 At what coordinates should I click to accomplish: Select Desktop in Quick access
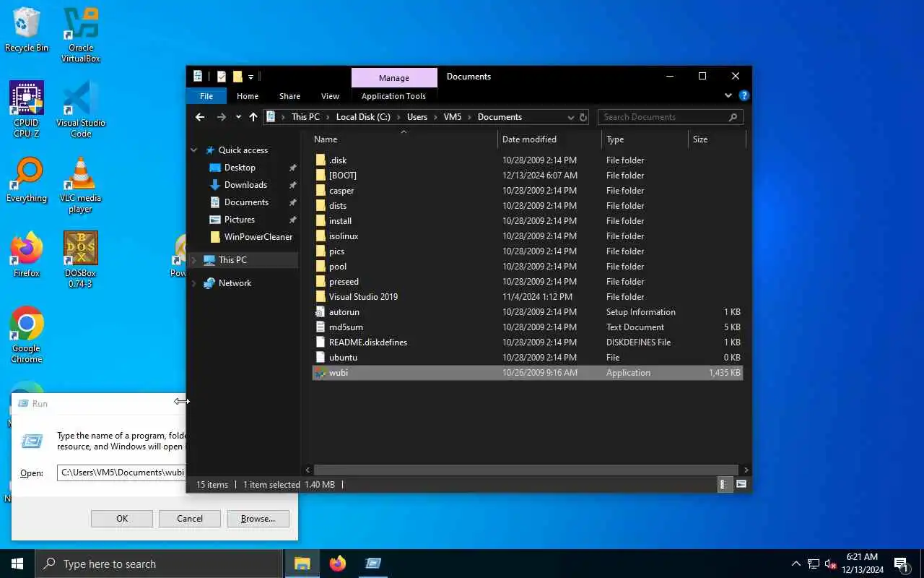point(240,168)
